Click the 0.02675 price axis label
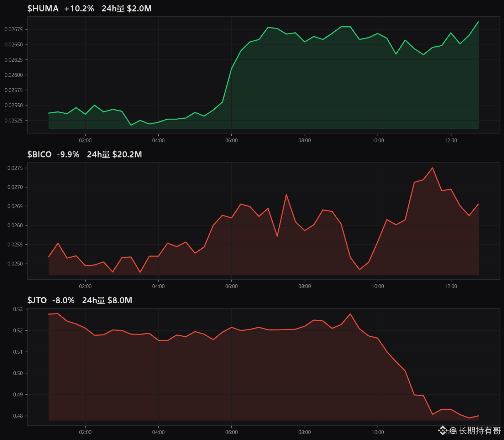Screen dimensions: 504x440 (14, 30)
